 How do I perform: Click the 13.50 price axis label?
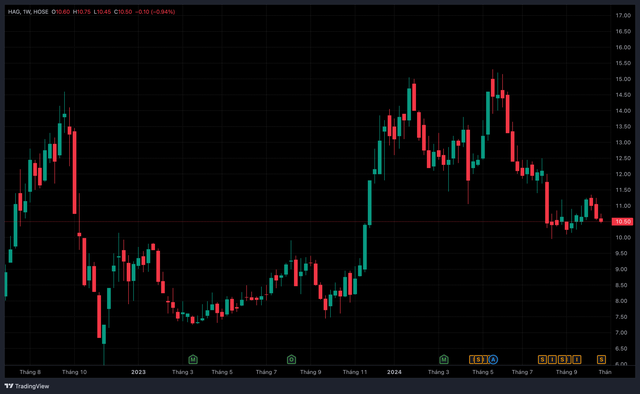coord(623,127)
